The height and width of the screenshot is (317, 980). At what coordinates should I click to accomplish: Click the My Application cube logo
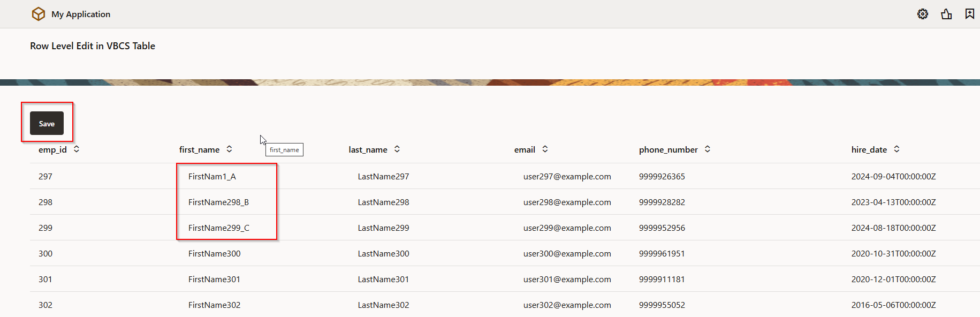[39, 14]
